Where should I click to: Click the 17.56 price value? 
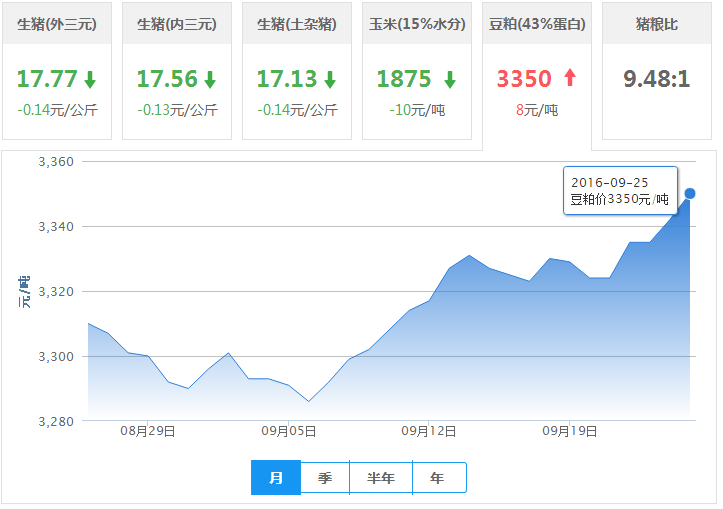tap(167, 79)
